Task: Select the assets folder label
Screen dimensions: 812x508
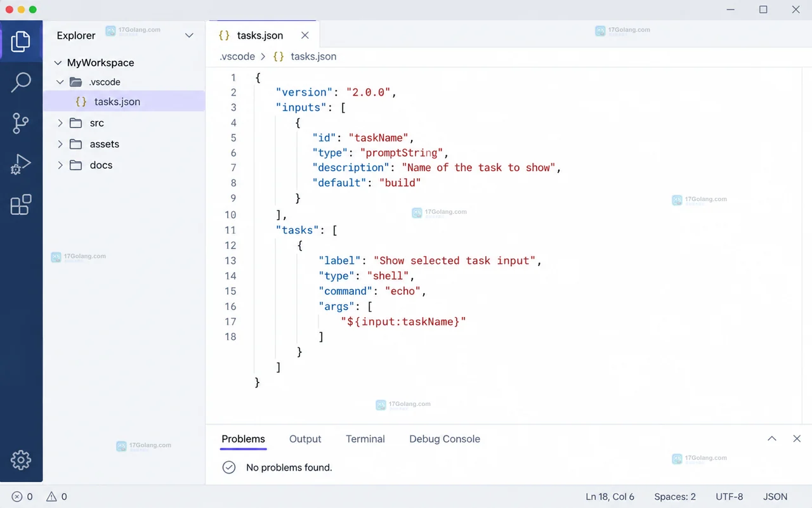Action: (x=105, y=144)
